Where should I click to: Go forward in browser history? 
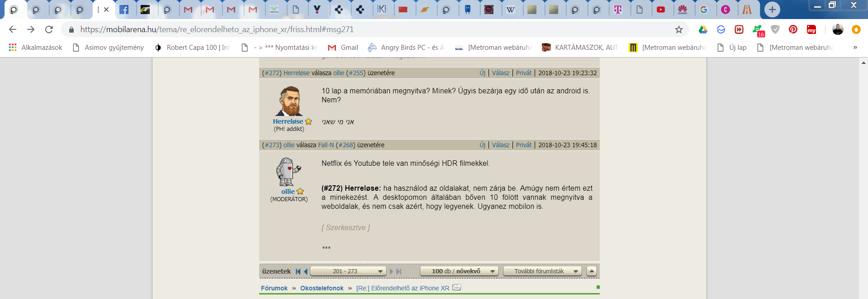click(31, 29)
